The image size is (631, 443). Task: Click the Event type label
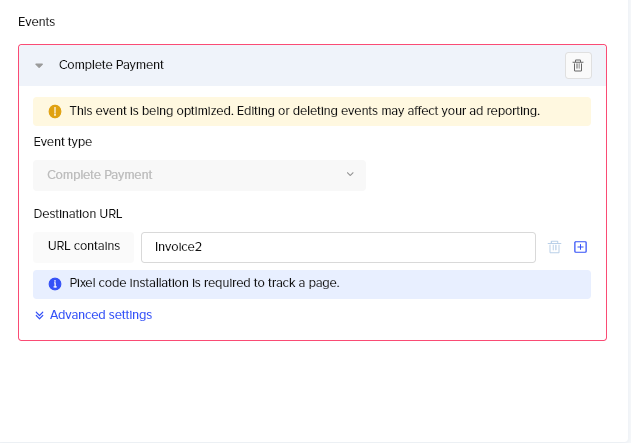[63, 142]
